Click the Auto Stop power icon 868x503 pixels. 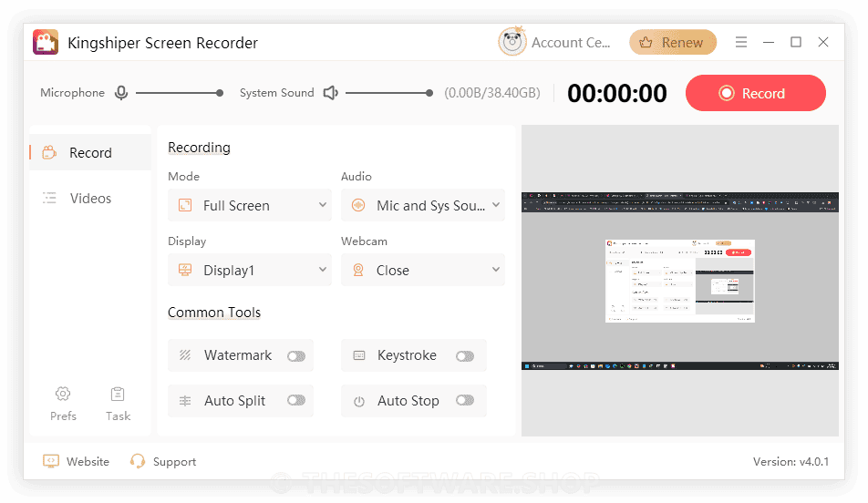(359, 401)
